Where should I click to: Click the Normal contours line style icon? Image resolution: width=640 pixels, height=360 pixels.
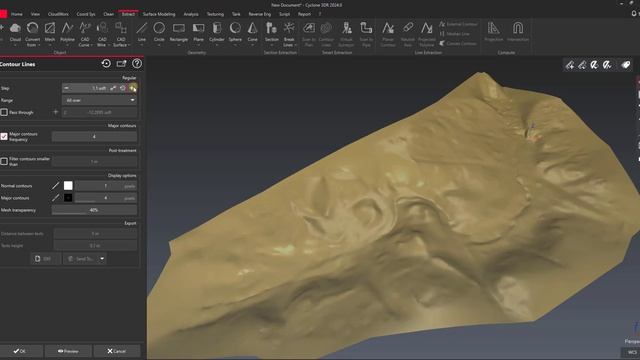(x=56, y=186)
